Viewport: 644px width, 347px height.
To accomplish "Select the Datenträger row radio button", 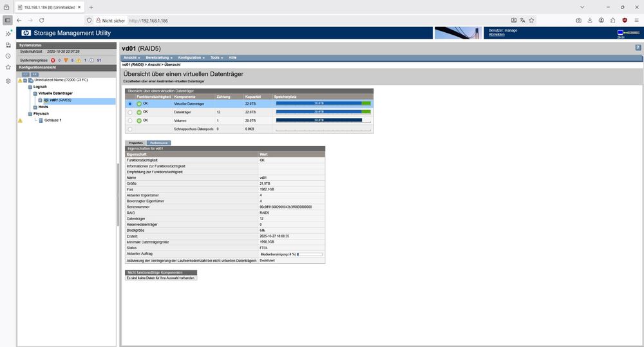I will coord(130,112).
